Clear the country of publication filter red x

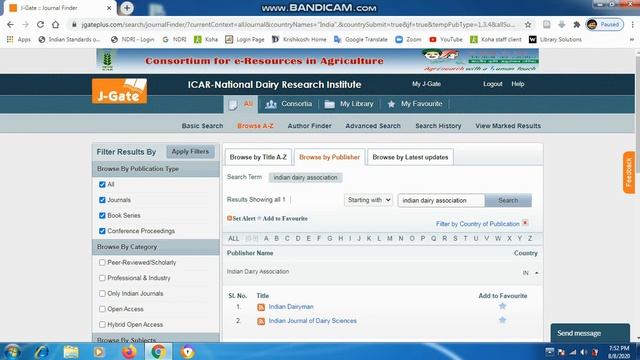[525, 223]
